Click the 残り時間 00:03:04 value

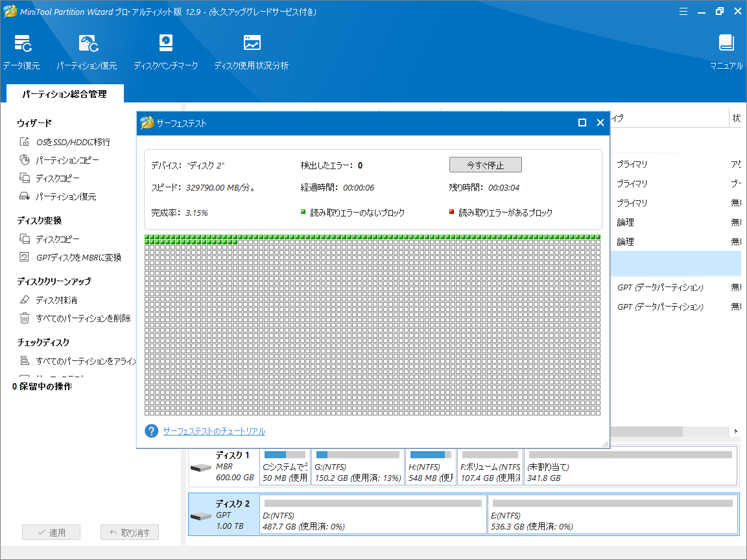pyautogui.click(x=504, y=187)
